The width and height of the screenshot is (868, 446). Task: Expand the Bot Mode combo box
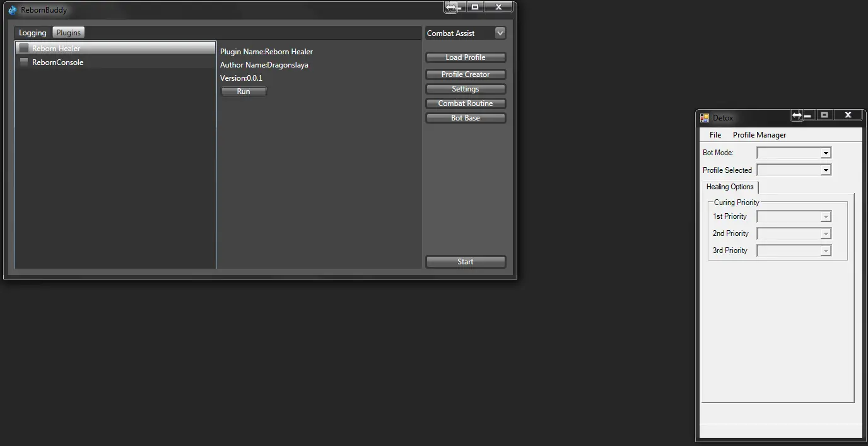tap(825, 153)
